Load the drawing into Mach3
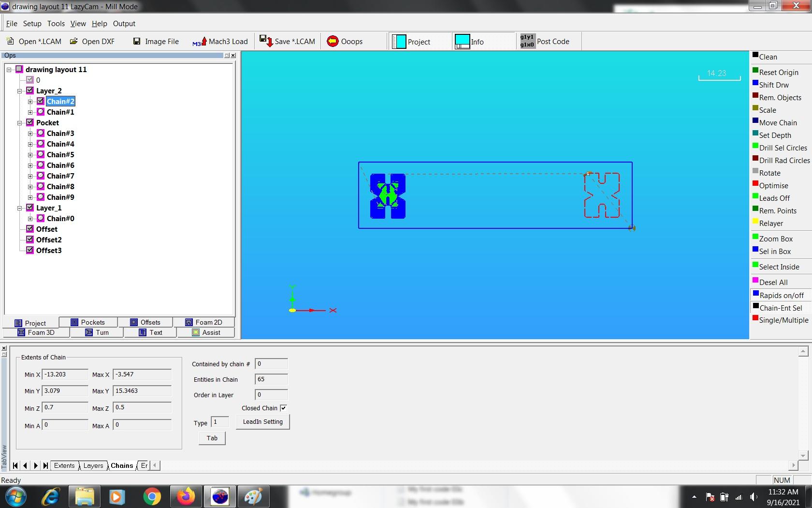Viewport: 812px width, 508px height. pos(220,41)
